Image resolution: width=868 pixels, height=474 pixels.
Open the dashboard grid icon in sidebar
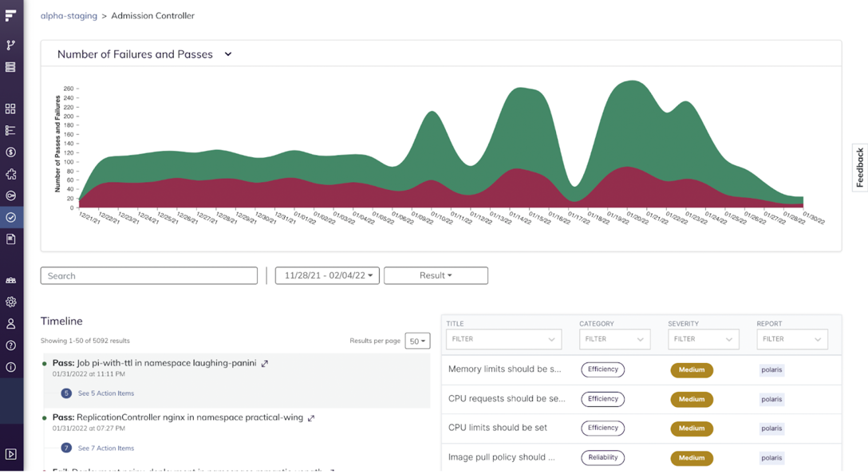pos(10,109)
